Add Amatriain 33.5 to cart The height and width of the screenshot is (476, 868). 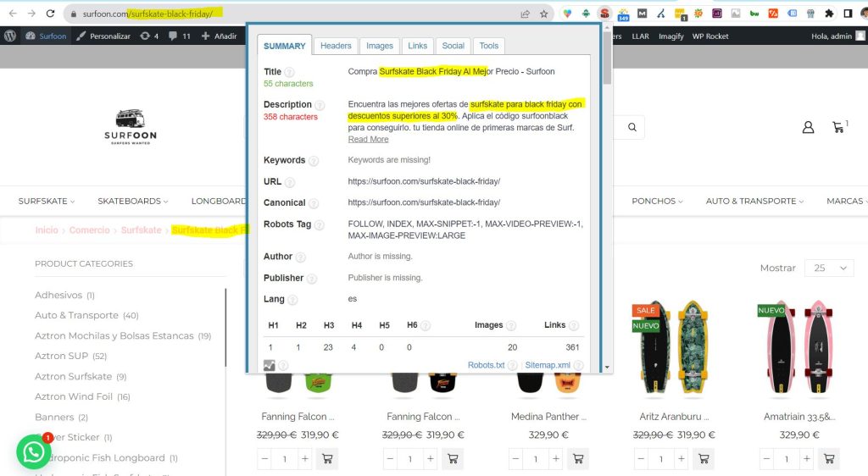pyautogui.click(x=829, y=458)
